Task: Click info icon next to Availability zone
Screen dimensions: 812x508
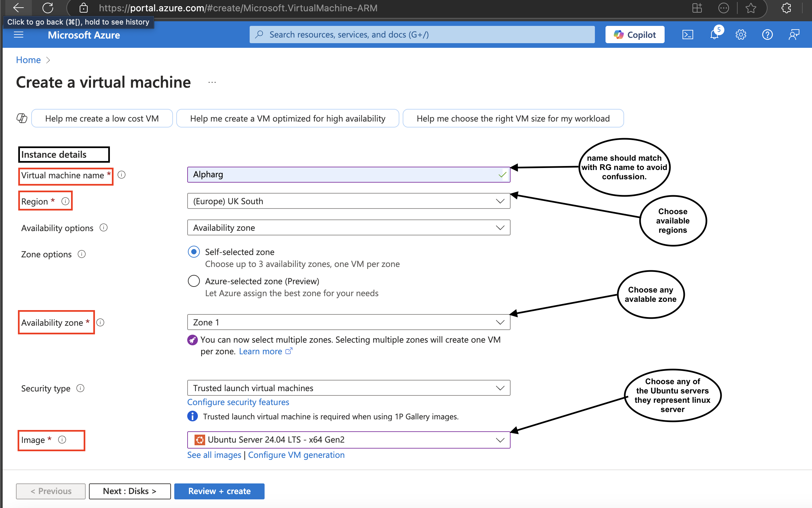Action: pyautogui.click(x=100, y=322)
